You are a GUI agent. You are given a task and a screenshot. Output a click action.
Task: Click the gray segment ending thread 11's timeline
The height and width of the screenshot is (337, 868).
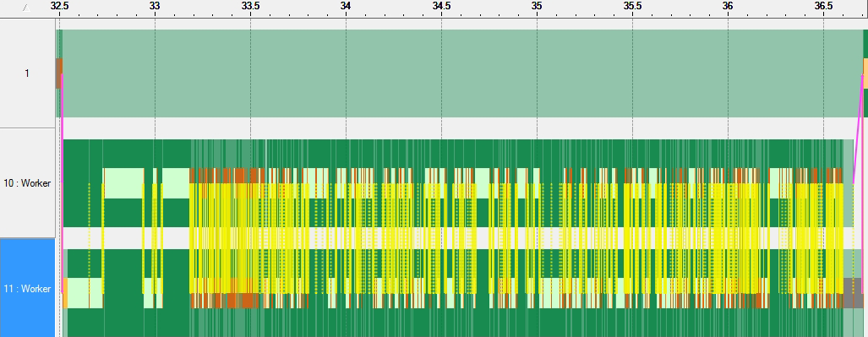tap(853, 293)
